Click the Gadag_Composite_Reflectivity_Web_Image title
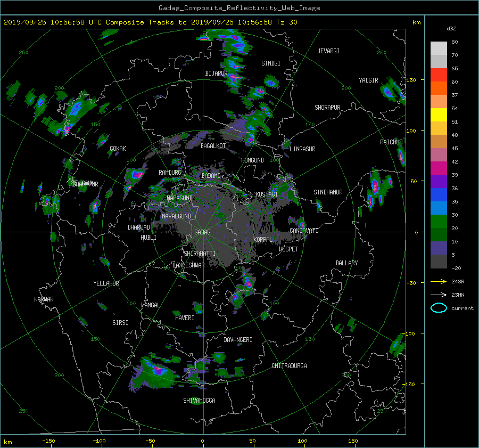479x448 pixels. click(x=239, y=8)
